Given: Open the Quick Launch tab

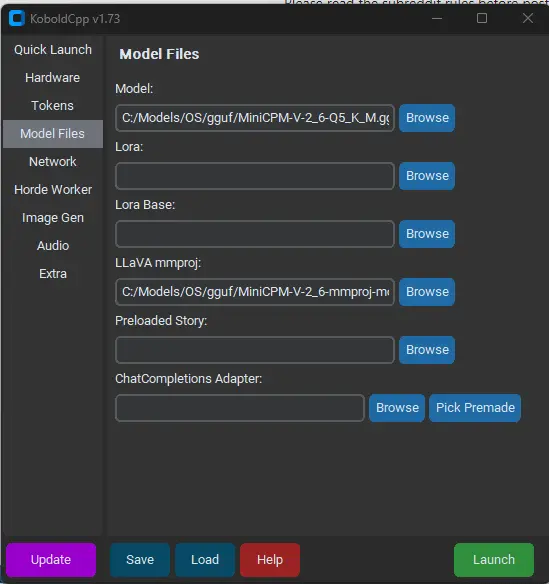Looking at the screenshot, I should (x=53, y=50).
